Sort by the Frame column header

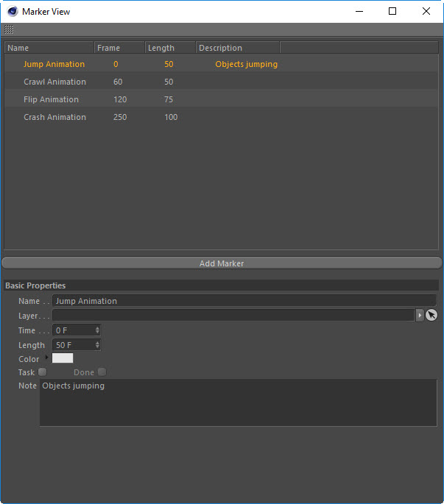119,48
